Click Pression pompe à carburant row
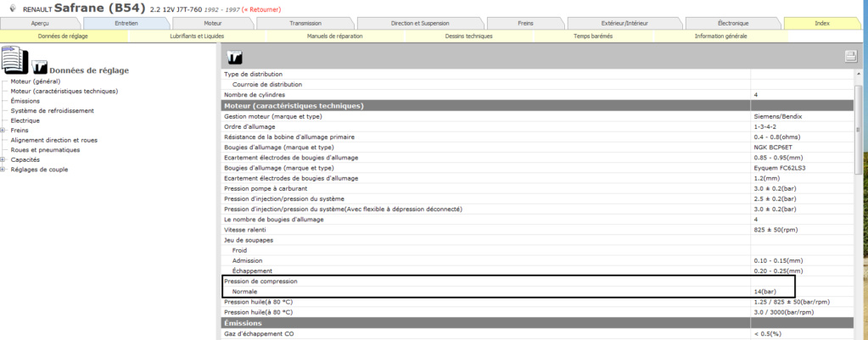Image resolution: width=868 pixels, height=340 pixels. (x=538, y=188)
